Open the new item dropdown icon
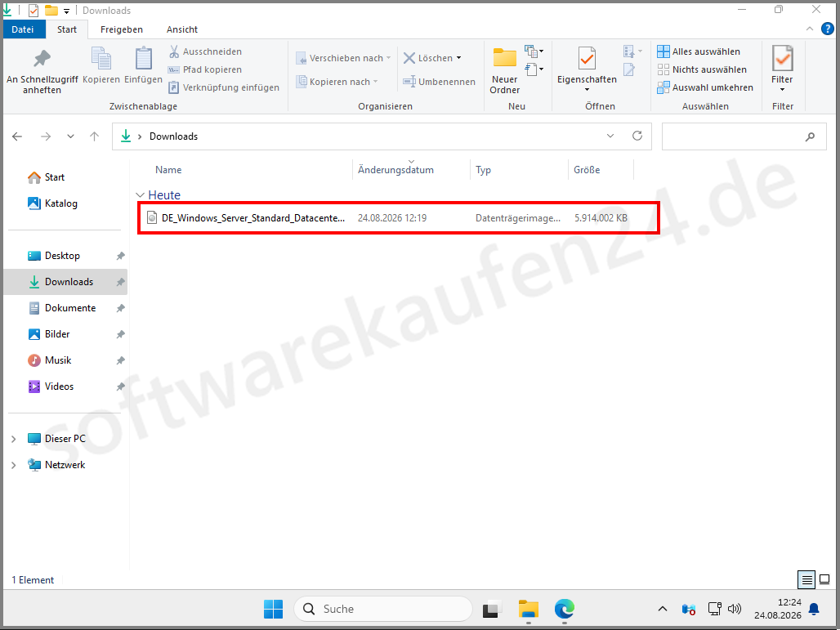The height and width of the screenshot is (630, 840). click(534, 51)
